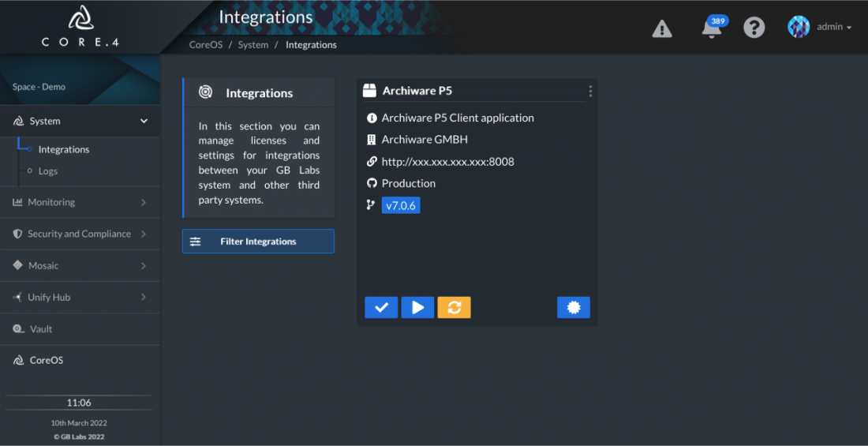868x446 pixels.
Task: Expand the Mosaic sidebar menu
Action: click(x=80, y=265)
